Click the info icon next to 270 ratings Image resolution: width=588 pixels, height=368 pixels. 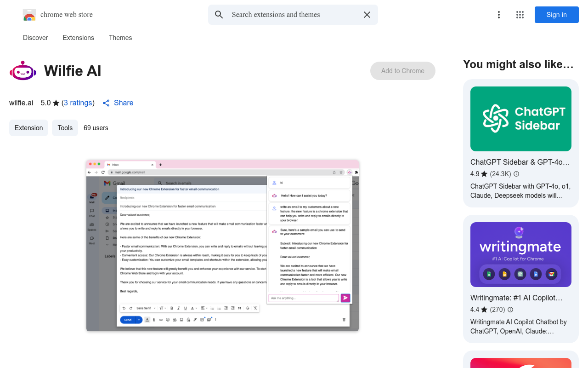(510, 310)
